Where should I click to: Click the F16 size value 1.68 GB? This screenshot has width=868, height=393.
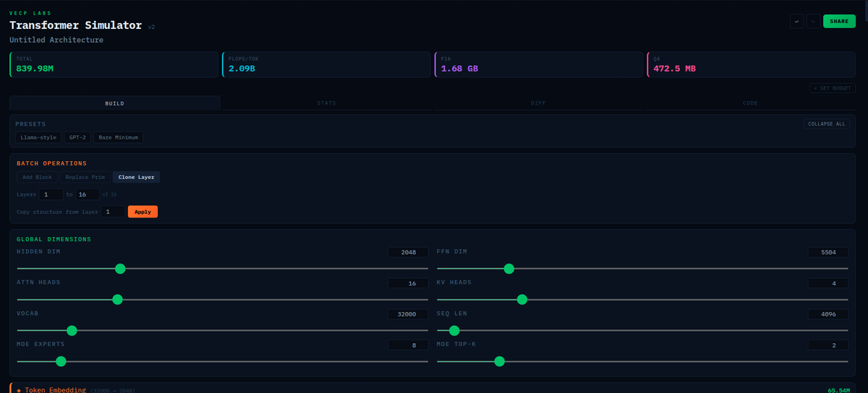coord(459,69)
